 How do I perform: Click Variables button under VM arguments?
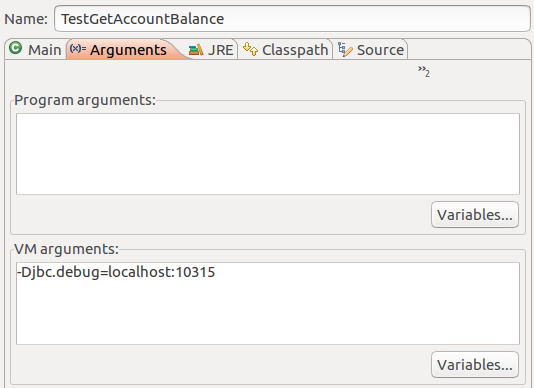475,364
